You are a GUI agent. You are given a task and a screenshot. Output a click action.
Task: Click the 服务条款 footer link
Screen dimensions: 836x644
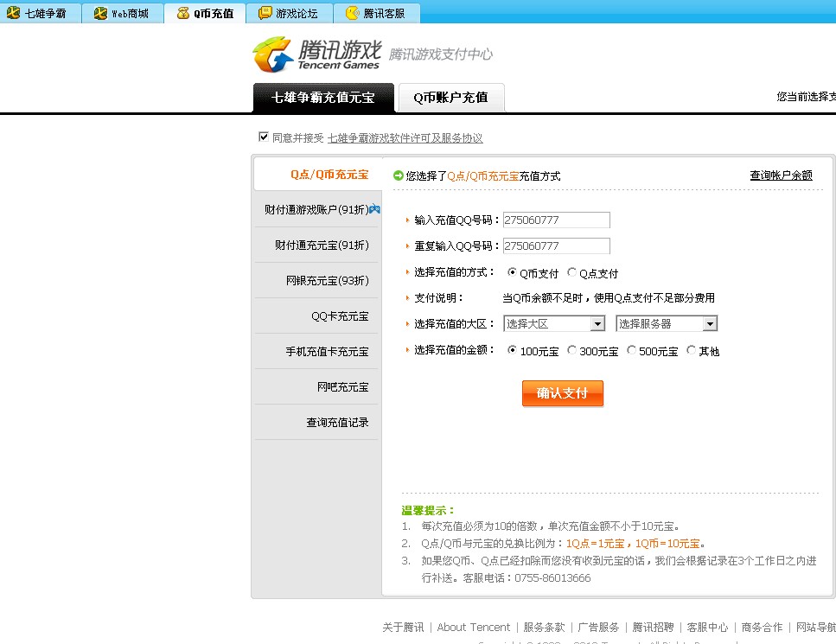544,628
